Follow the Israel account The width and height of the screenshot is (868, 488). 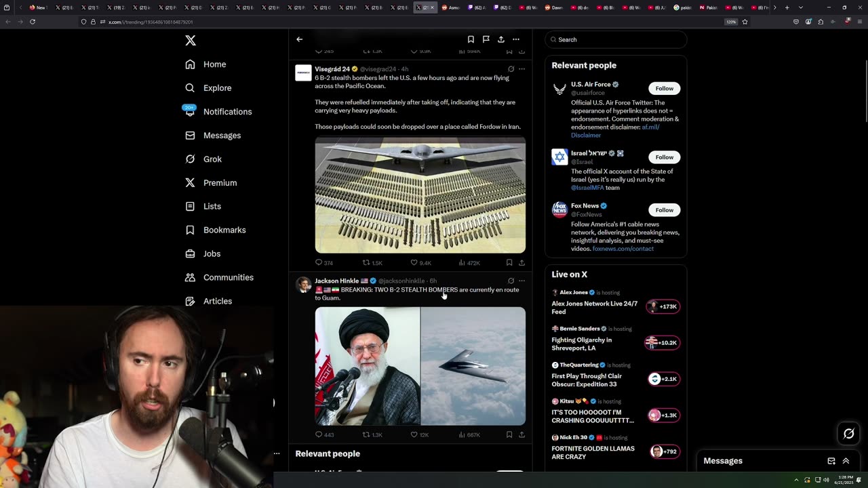(664, 157)
